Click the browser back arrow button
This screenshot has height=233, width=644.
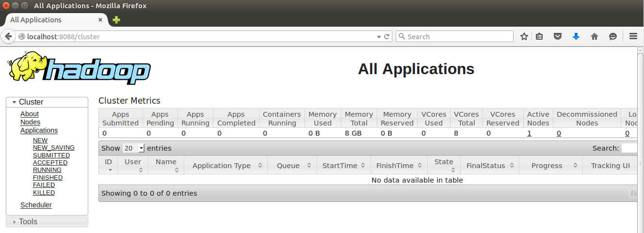point(8,36)
